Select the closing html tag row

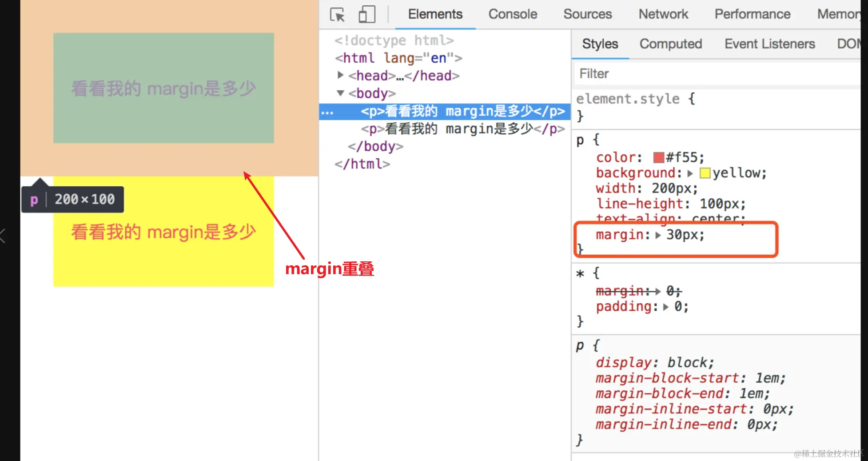[x=362, y=164]
